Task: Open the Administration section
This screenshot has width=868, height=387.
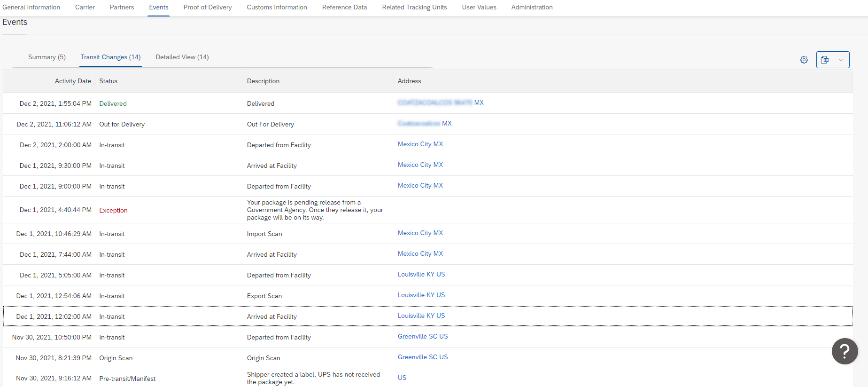Action: point(532,7)
